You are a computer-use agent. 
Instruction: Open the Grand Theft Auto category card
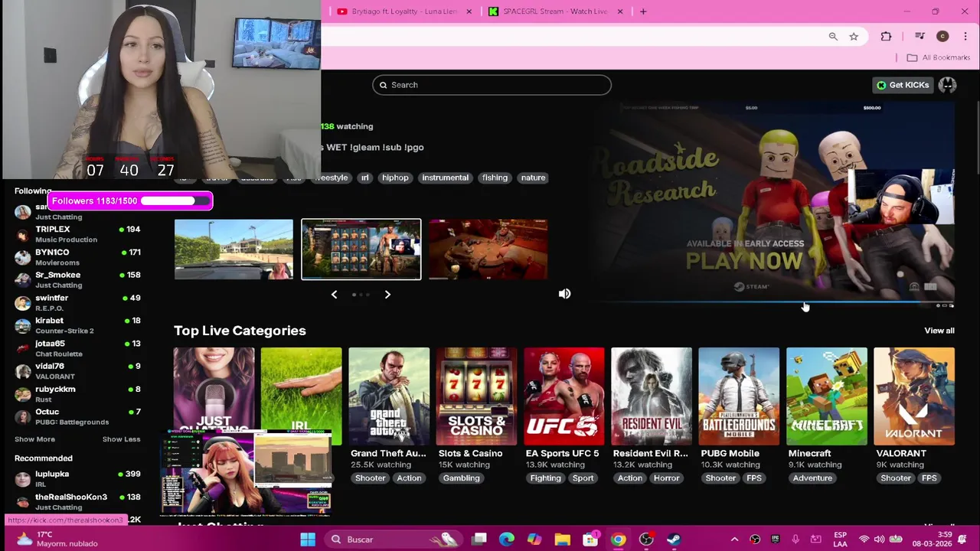389,396
